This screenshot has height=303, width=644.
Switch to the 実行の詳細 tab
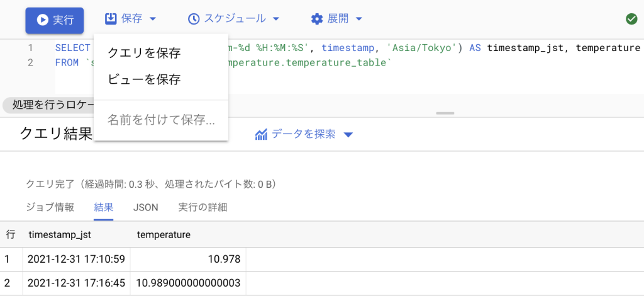203,207
